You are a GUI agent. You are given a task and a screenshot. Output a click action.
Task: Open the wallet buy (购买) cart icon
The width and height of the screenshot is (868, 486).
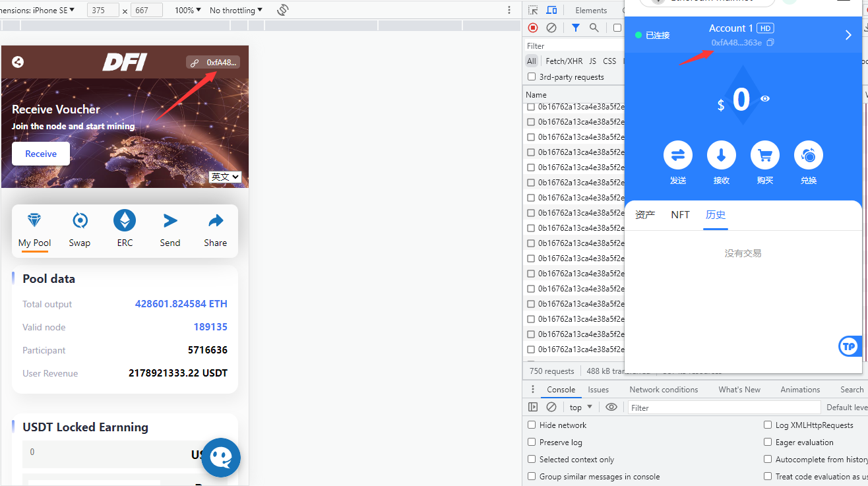click(x=765, y=156)
